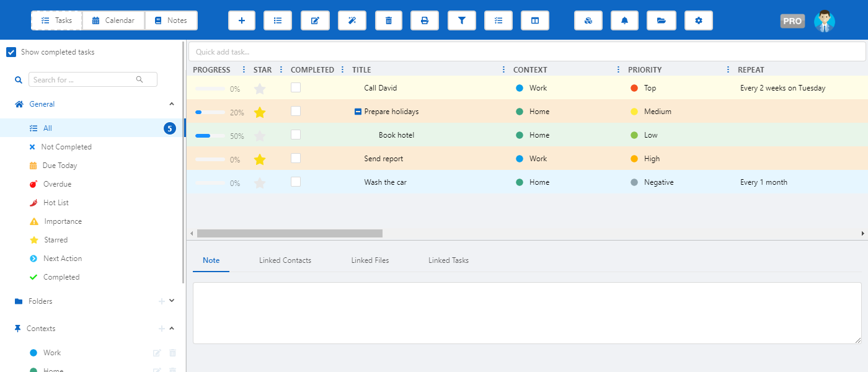Click the progress bar of Book hotel
The height and width of the screenshot is (372, 868).
point(210,136)
